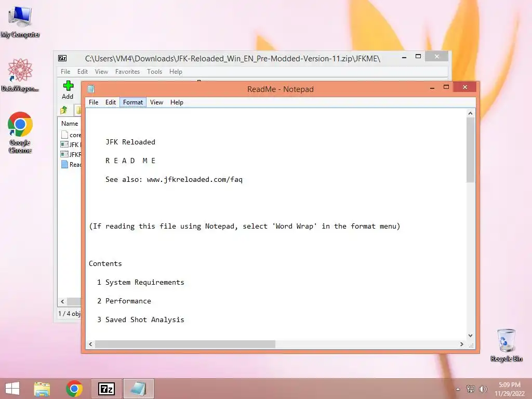Screen dimensions: 532x399
Task: Click the 'Contents' line in Notepad
Action: [x=105, y=263]
